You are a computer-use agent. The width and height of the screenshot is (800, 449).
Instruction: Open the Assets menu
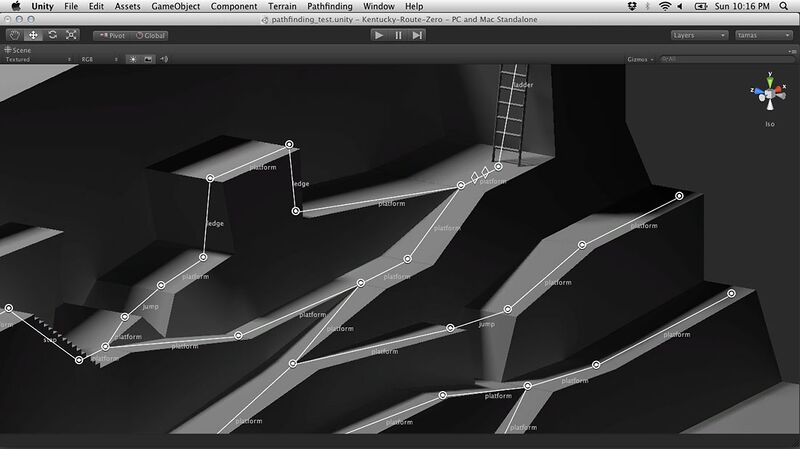point(128,6)
